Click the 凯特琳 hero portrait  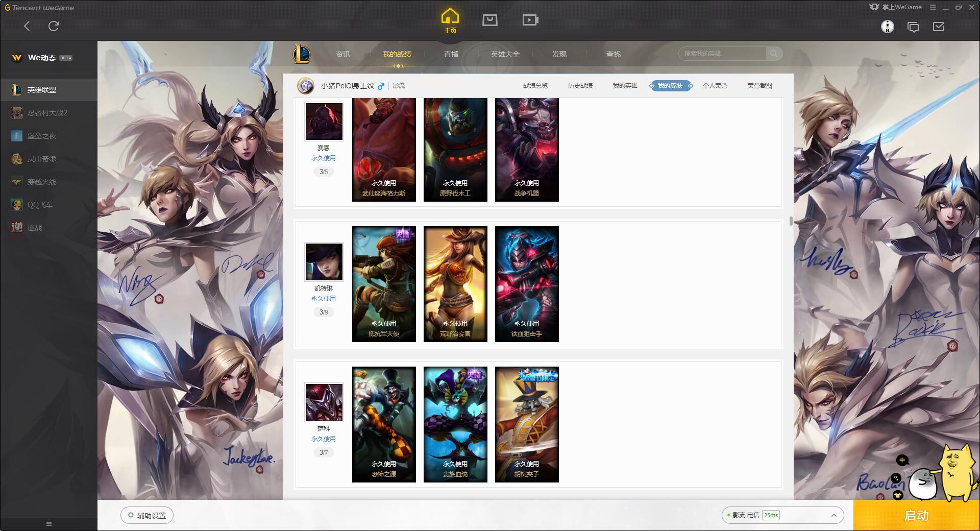coord(324,262)
